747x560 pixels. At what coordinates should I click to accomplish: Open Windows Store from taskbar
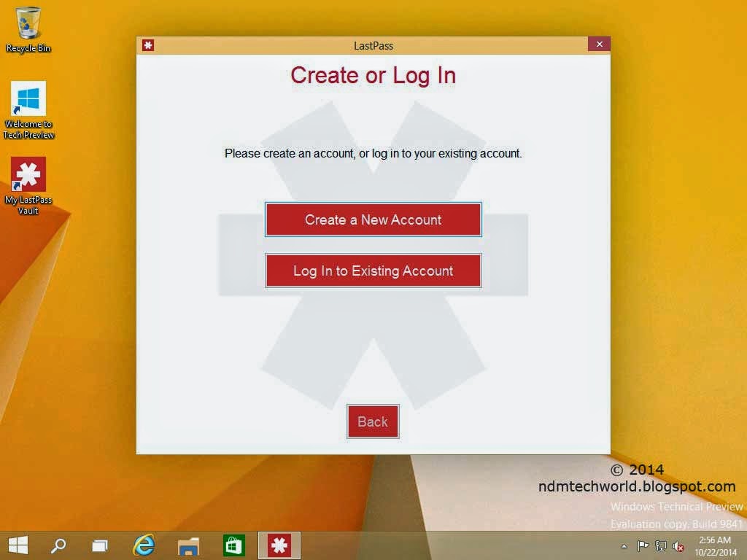233,545
